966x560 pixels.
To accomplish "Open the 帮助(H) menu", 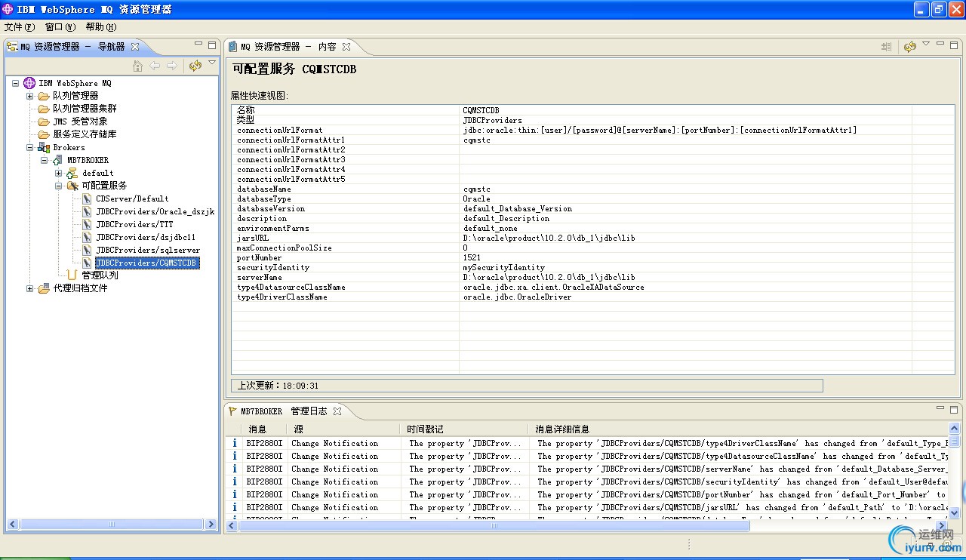I will (x=101, y=27).
